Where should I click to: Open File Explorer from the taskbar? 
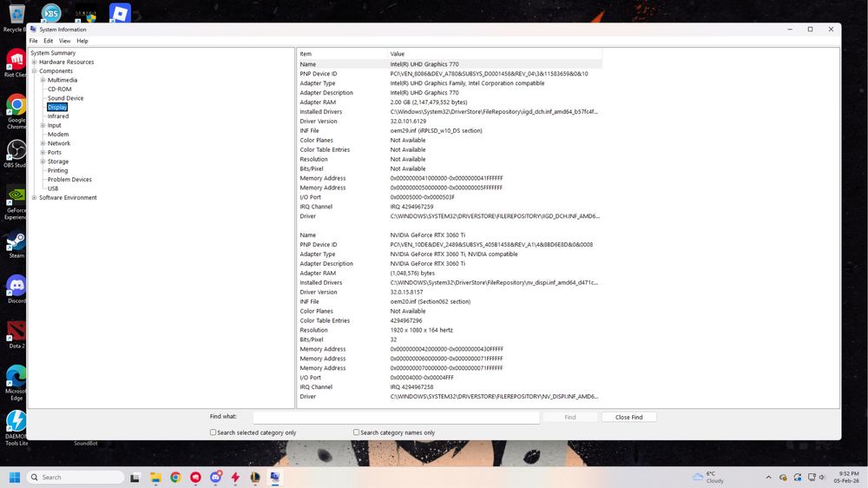tap(155, 478)
